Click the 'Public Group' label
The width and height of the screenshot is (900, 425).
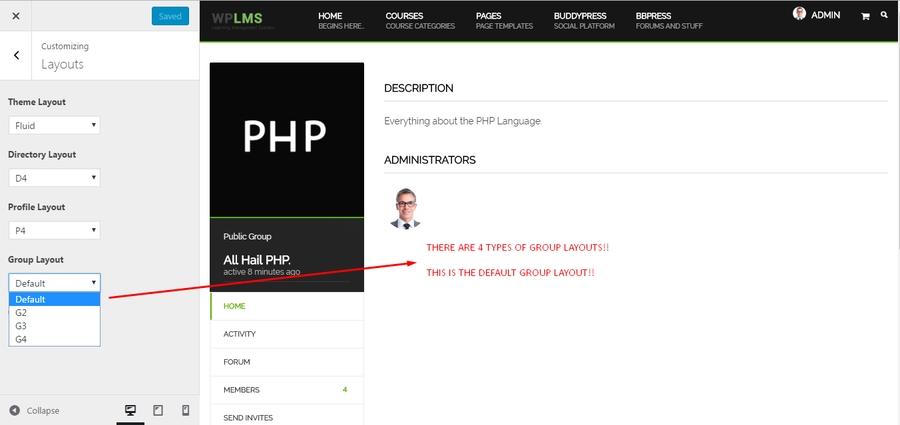(247, 237)
